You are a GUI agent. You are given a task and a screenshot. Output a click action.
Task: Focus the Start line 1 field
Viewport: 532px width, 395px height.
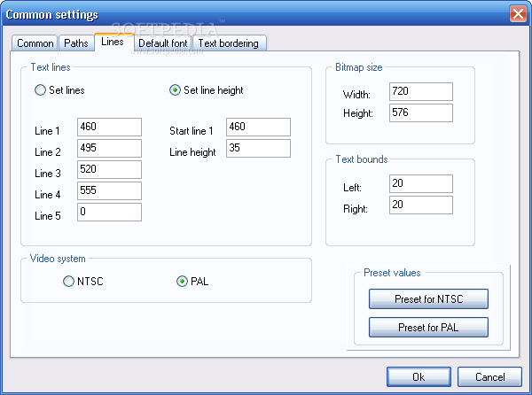pyautogui.click(x=258, y=127)
